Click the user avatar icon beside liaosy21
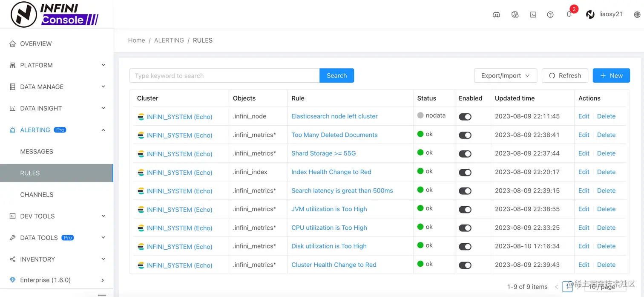644x297 pixels. [x=590, y=14]
